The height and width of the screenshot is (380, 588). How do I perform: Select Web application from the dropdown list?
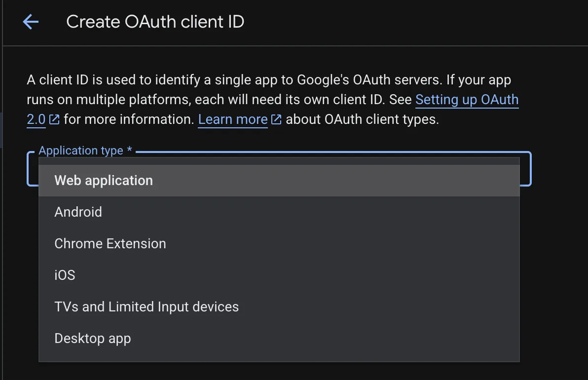coord(279,181)
